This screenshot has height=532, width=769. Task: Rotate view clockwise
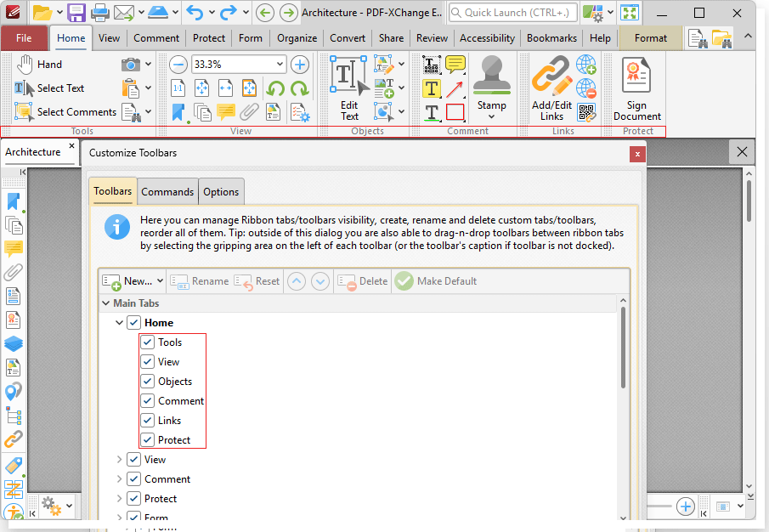299,88
